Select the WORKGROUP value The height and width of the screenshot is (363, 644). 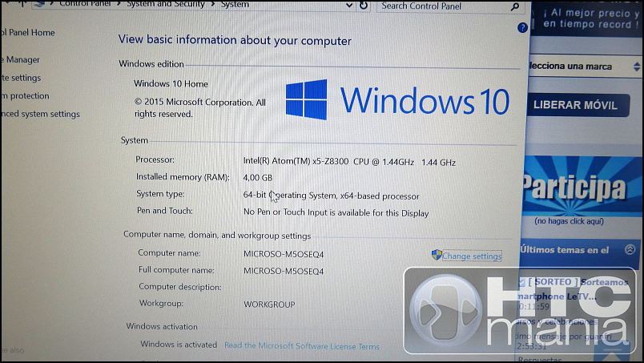269,305
